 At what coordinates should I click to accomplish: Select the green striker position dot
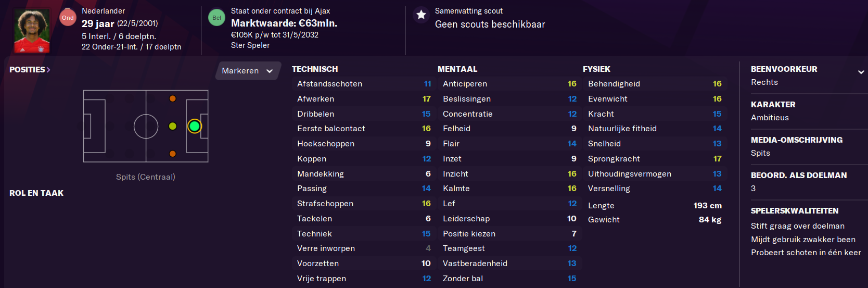[195, 126]
